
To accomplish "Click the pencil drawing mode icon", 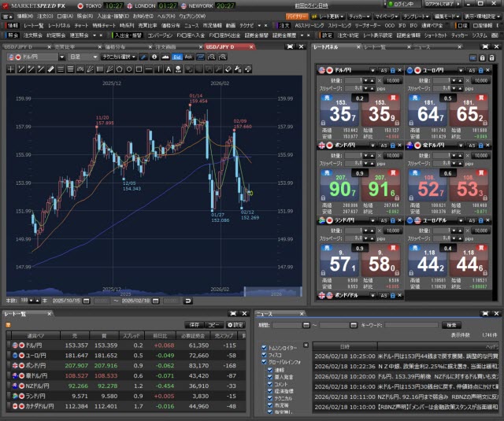I will point(143,57).
